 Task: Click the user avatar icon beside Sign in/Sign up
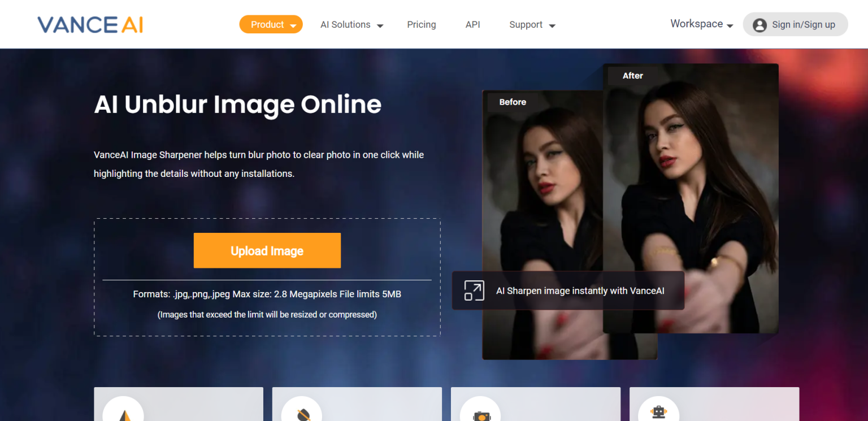(759, 24)
